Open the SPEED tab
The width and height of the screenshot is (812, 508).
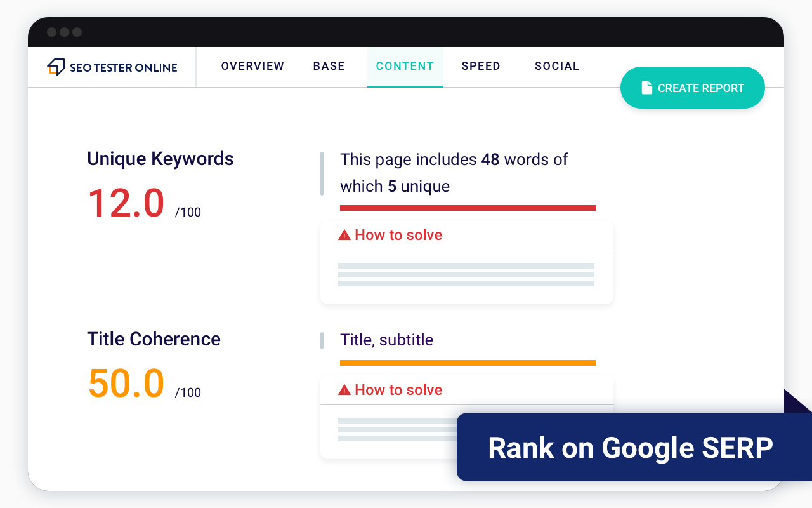coord(481,66)
